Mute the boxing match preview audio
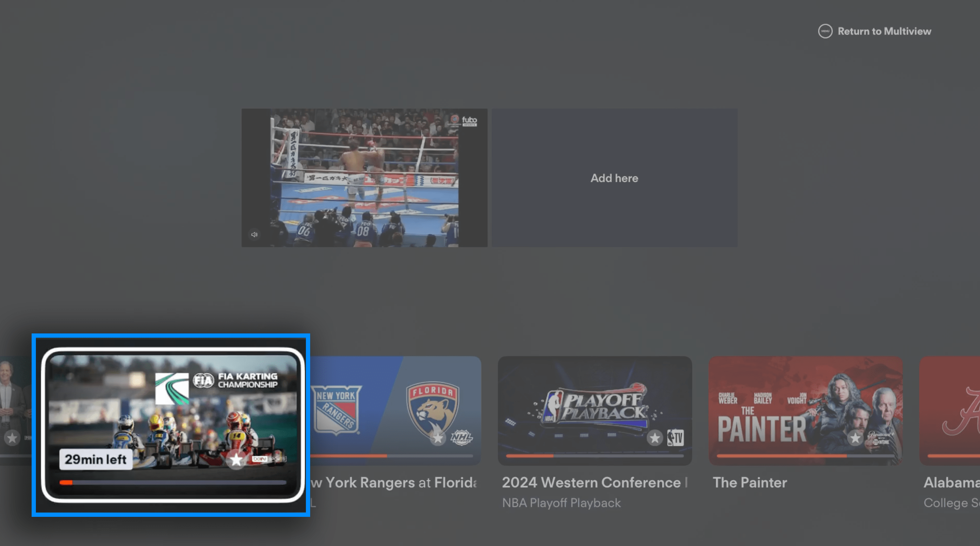980x546 pixels. pos(254,234)
